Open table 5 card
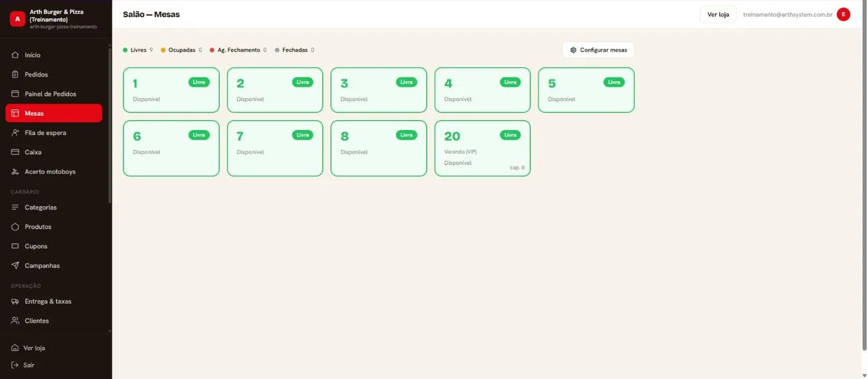The height and width of the screenshot is (379, 868). (586, 89)
